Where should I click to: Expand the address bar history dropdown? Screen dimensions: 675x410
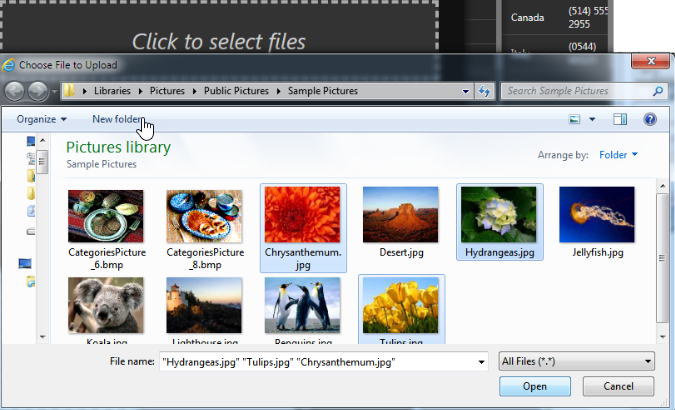[466, 91]
